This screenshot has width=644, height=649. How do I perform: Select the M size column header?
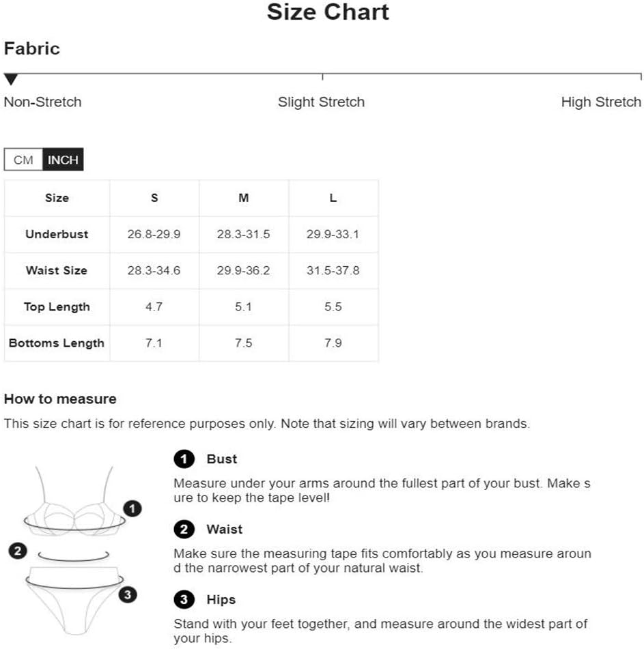tap(244, 198)
